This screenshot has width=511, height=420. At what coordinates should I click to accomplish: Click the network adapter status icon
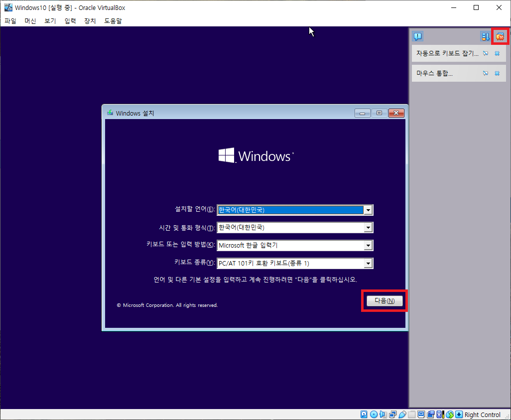[392, 415]
